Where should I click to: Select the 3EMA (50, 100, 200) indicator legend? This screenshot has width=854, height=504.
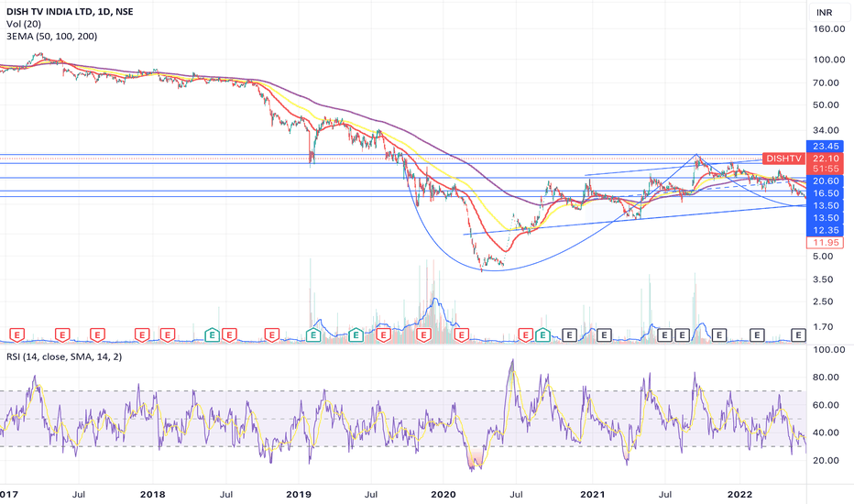pos(51,37)
